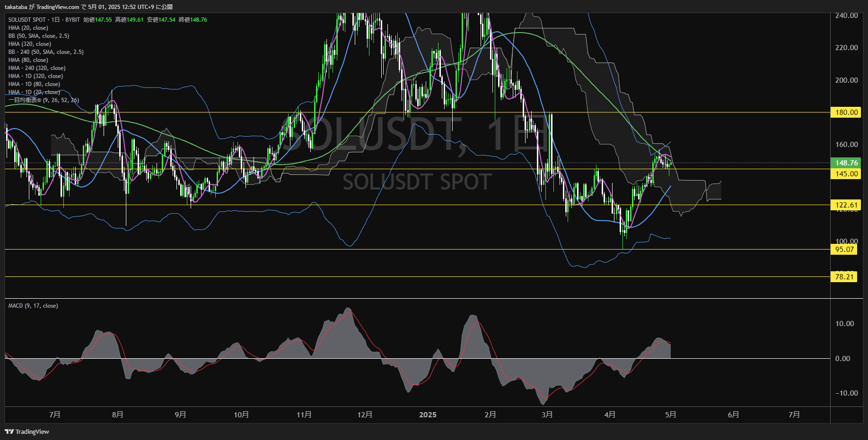Select the 一目均衡表 (9, 26, 52, 26) label
Viewport: 868px width, 440px height.
pos(44,100)
